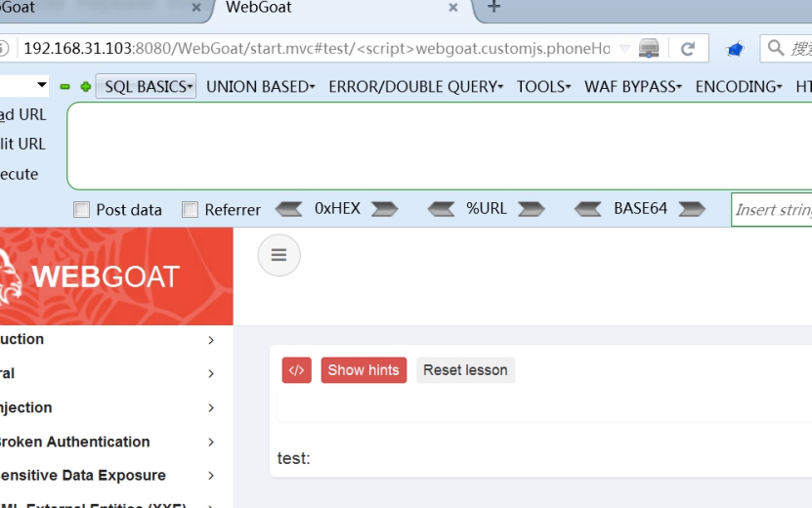Focus the Insert string input field
The width and height of the screenshot is (812, 508).
point(772,210)
